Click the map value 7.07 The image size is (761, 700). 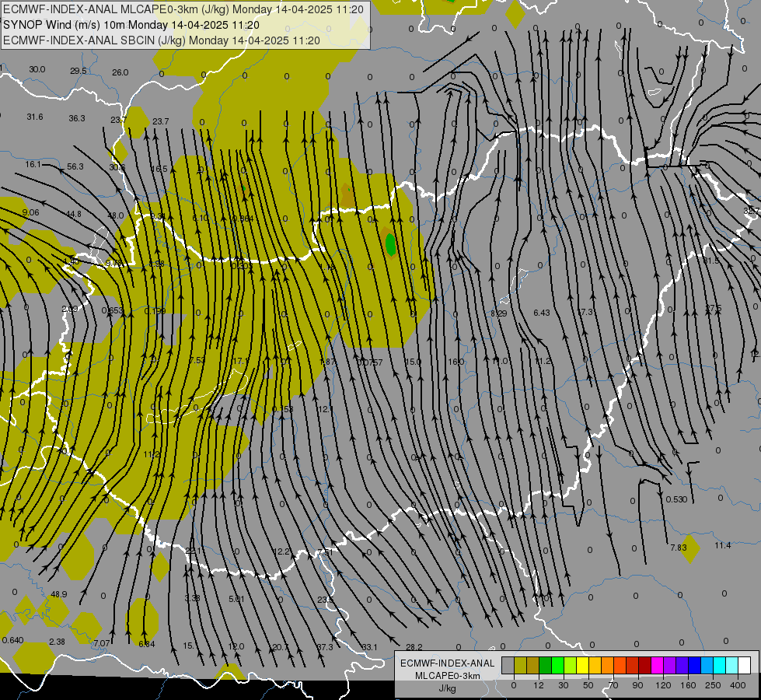click(102, 643)
